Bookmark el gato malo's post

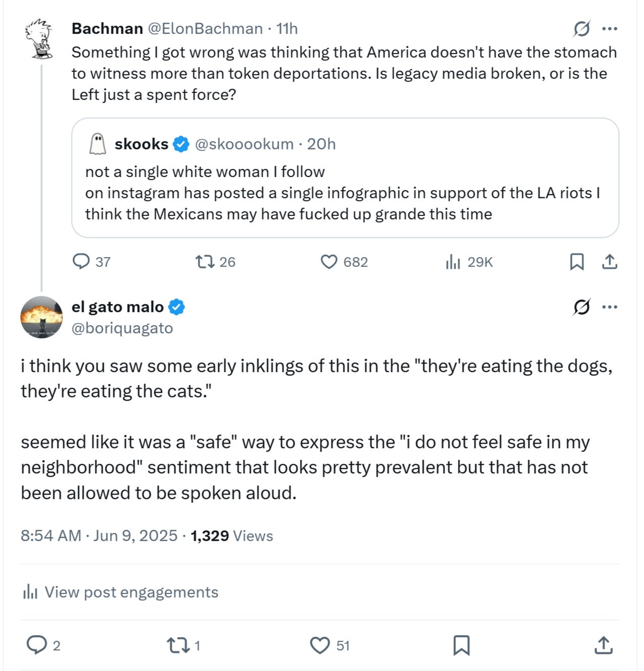[x=461, y=645]
